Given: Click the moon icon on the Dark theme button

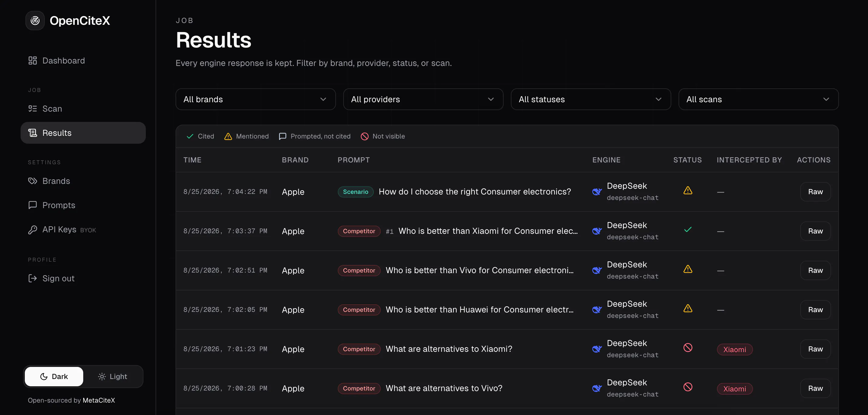Looking at the screenshot, I should coord(44,377).
